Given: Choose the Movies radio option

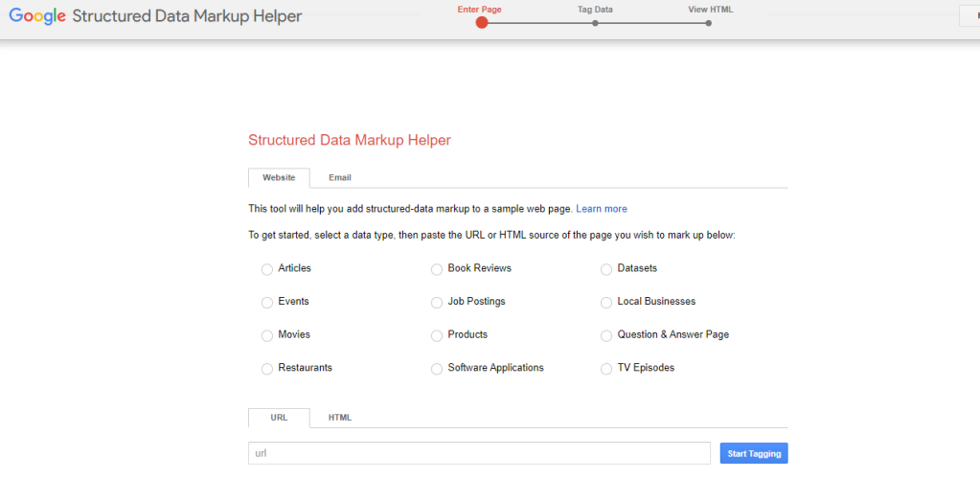Looking at the screenshot, I should coord(267,335).
